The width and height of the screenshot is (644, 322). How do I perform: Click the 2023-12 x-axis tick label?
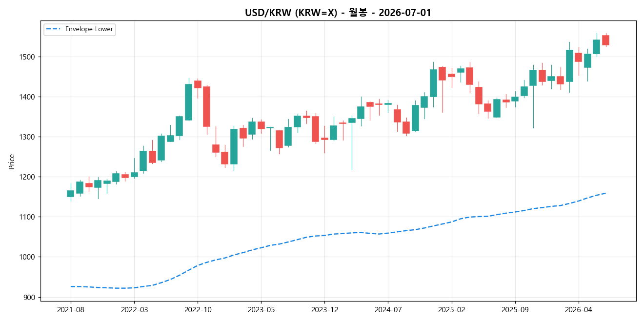pyautogui.click(x=324, y=309)
